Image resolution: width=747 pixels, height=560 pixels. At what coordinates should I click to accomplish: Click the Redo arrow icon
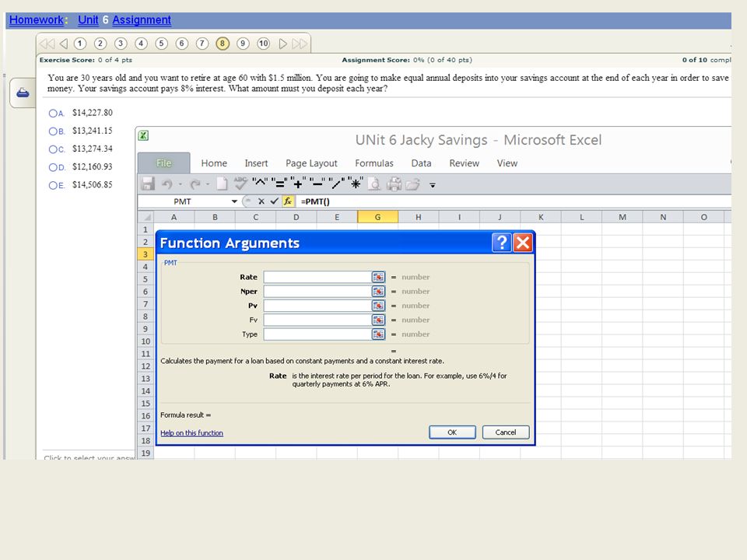[195, 184]
